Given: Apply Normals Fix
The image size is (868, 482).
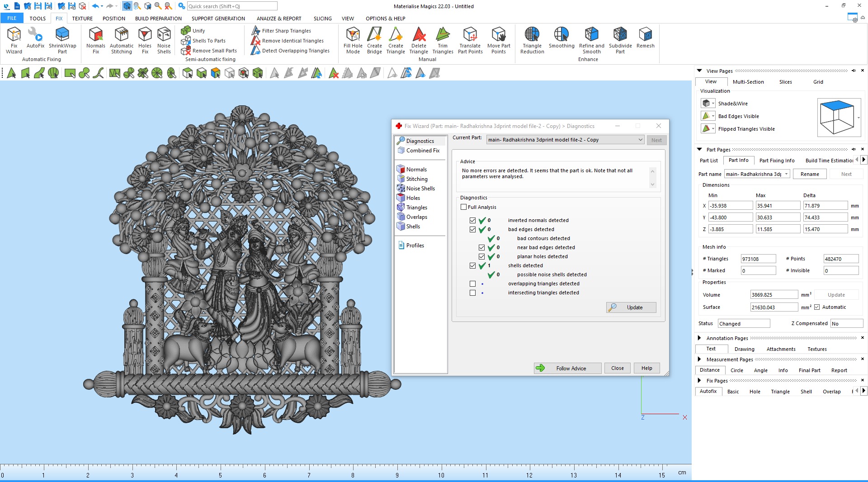Looking at the screenshot, I should click(x=96, y=40).
